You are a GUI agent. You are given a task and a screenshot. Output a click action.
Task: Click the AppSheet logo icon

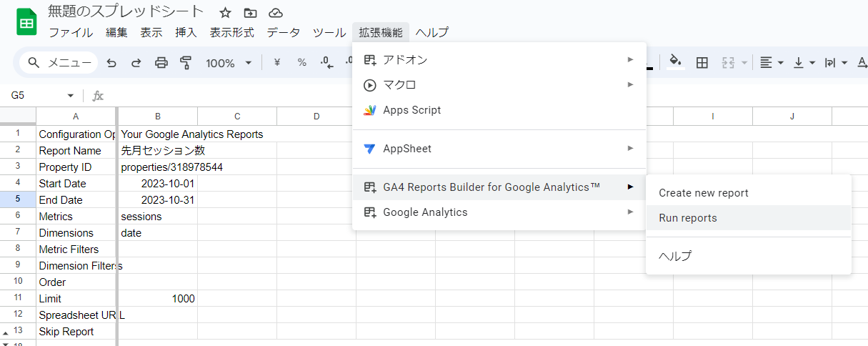(369, 149)
